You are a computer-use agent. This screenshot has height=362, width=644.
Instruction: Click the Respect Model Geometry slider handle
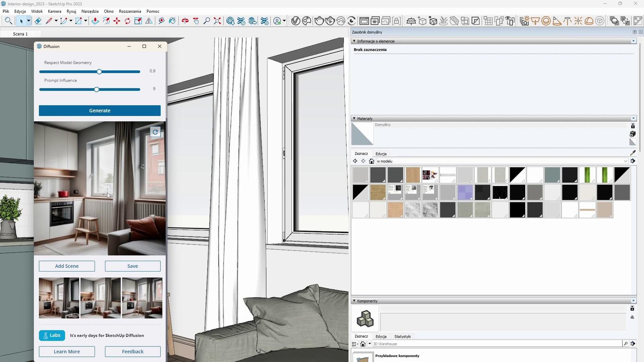[99, 72]
